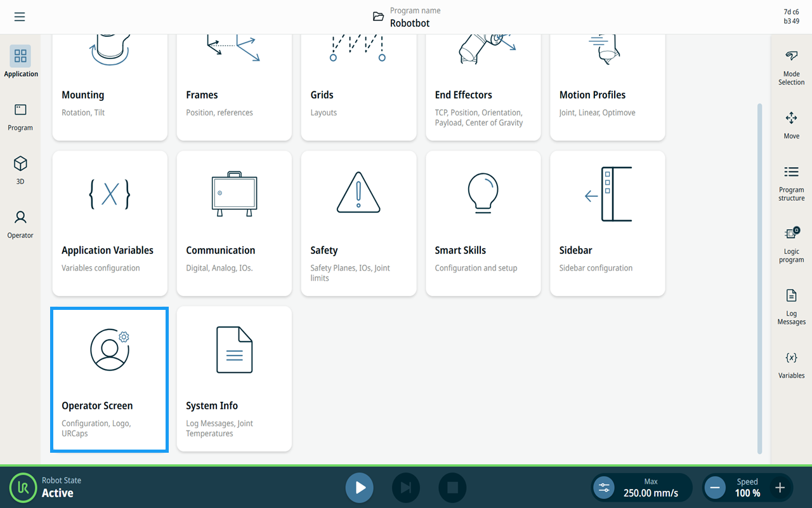This screenshot has height=508, width=812.
Task: Open the hamburger menu
Action: coord(20,17)
